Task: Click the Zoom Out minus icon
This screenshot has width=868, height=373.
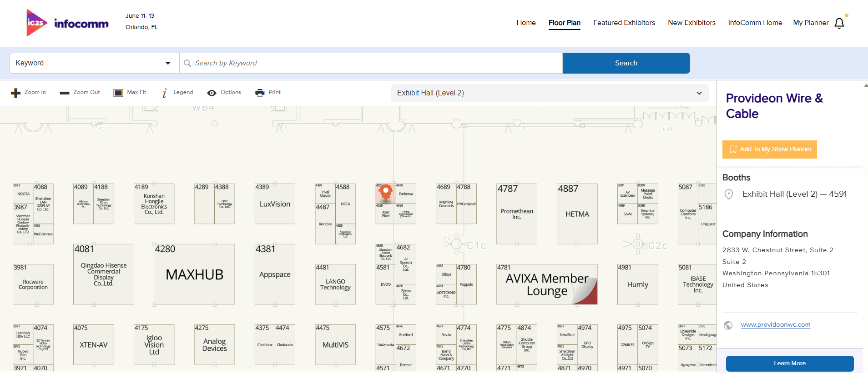Action: click(x=65, y=93)
